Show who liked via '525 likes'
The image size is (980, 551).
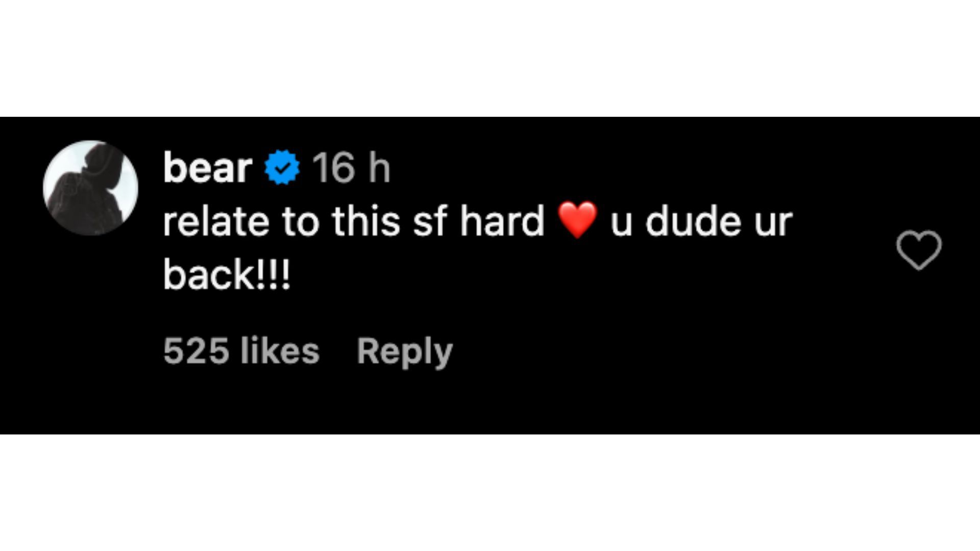coord(241,352)
